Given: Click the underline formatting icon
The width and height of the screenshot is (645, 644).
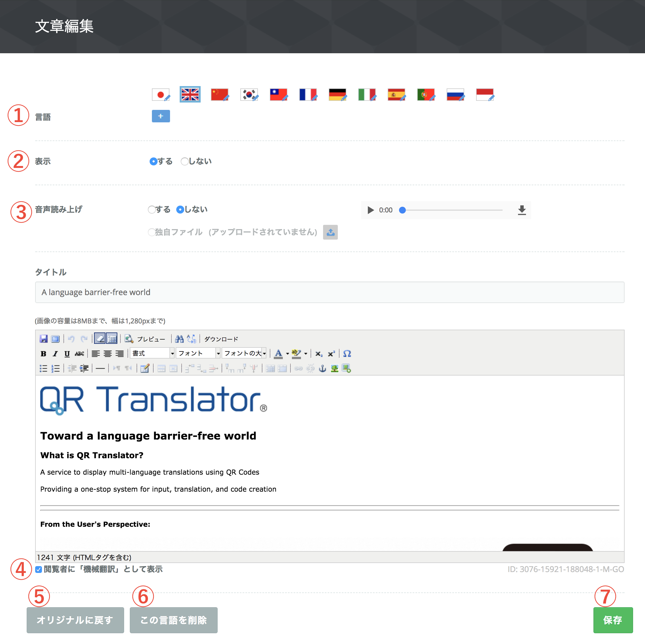Looking at the screenshot, I should pos(67,354).
